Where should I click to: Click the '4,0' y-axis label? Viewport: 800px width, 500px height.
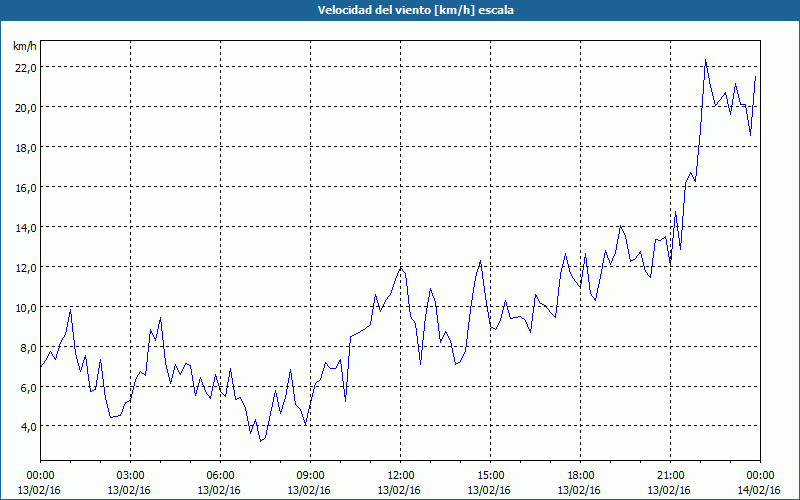28,426
